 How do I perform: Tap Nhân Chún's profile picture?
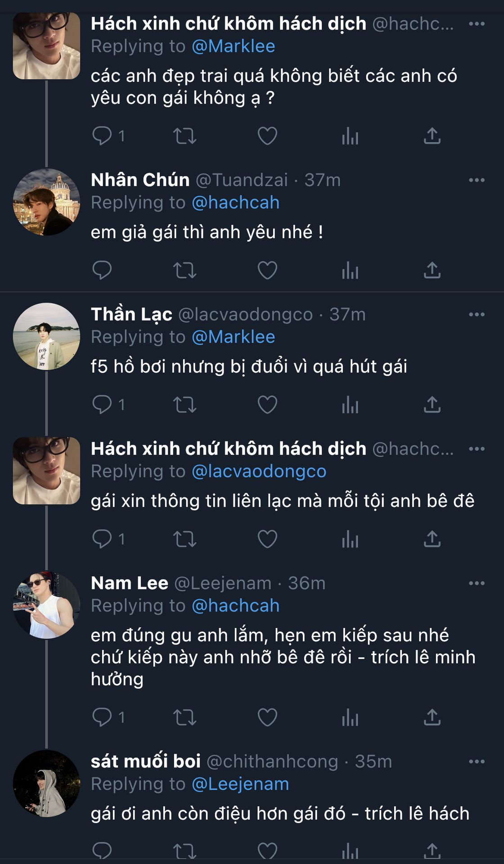46,202
